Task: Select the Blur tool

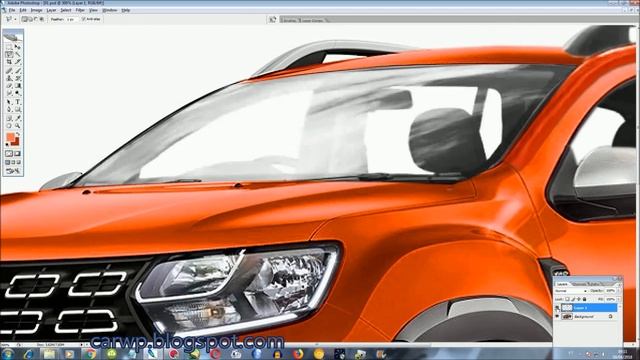Action: coord(9,93)
